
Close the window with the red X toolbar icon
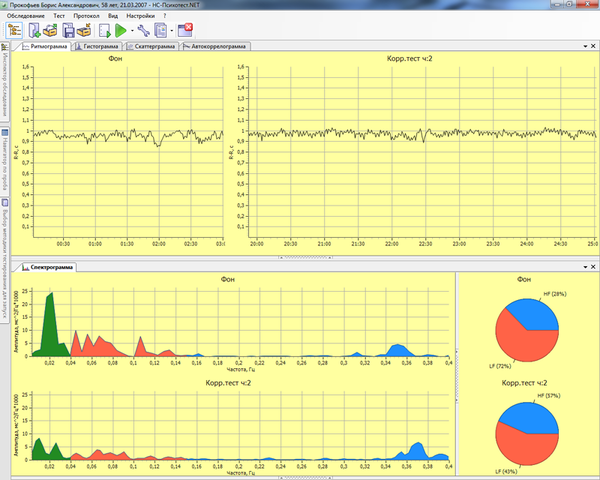click(x=185, y=30)
